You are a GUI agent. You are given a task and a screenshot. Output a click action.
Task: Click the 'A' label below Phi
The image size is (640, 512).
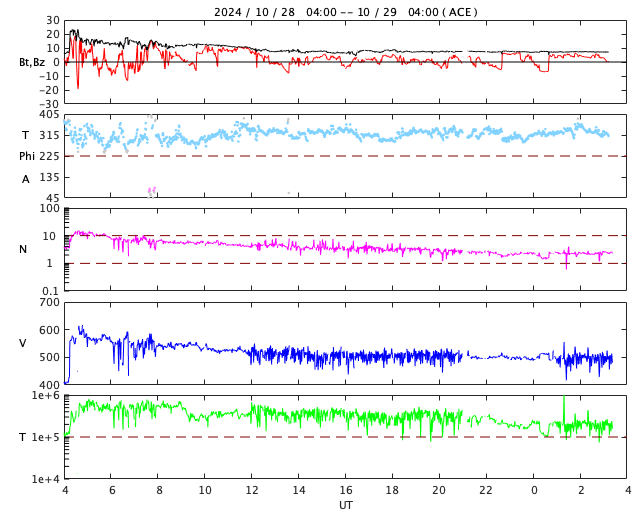[x=26, y=179]
